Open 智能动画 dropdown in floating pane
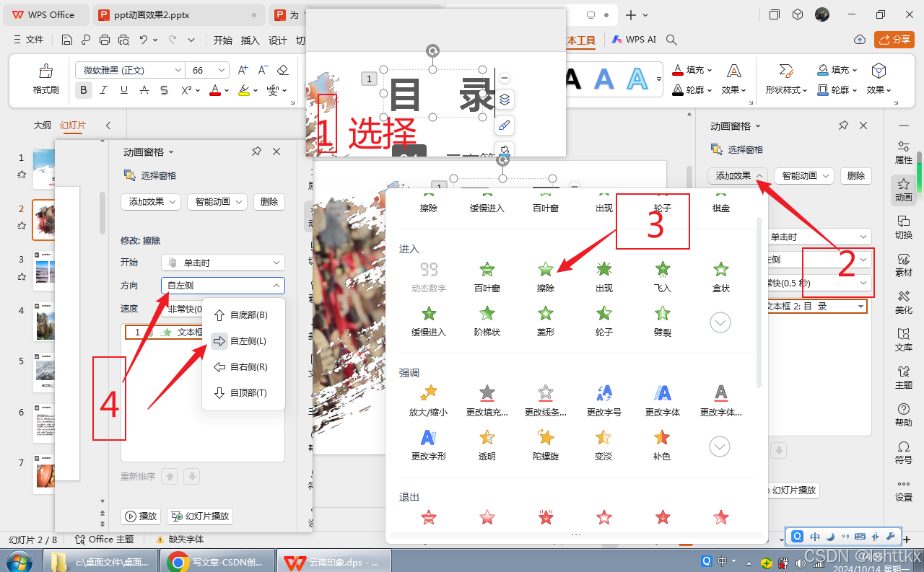Screen dimensions: 924x572 pos(217,202)
